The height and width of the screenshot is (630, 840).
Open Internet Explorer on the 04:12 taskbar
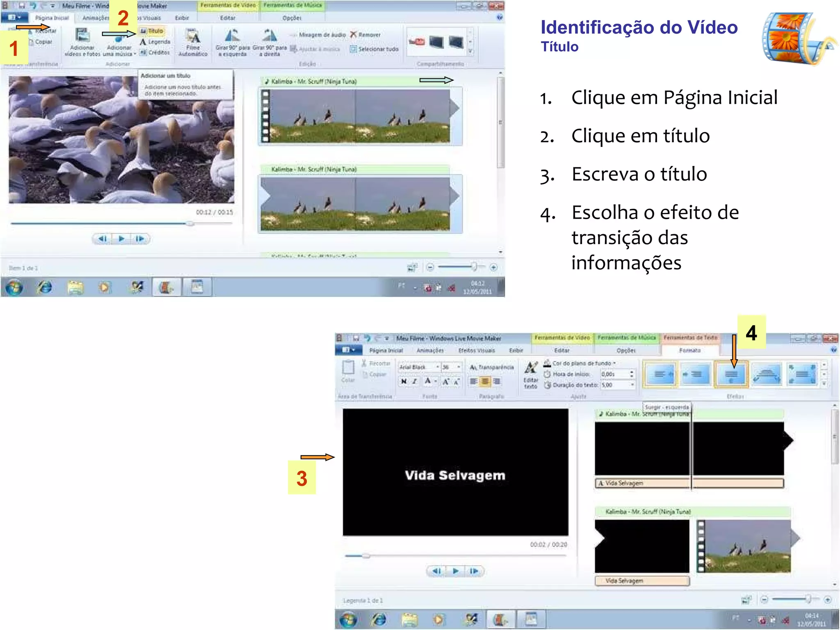pyautogui.click(x=45, y=288)
